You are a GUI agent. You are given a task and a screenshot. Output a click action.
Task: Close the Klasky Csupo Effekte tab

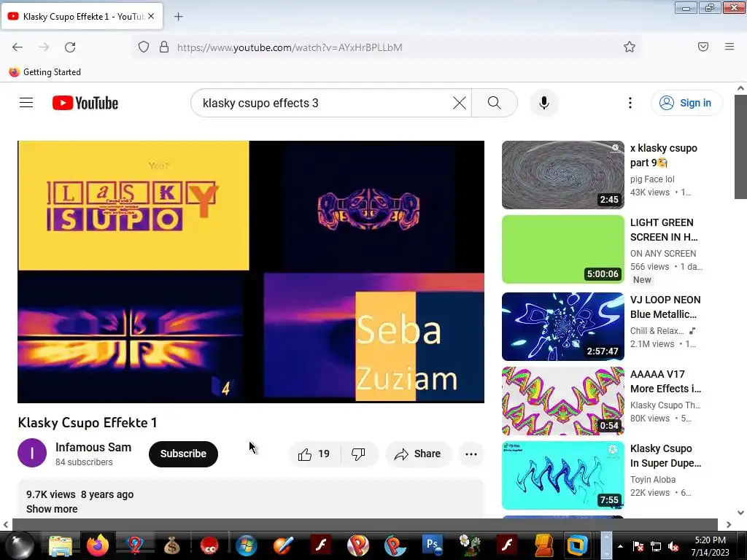151,16
